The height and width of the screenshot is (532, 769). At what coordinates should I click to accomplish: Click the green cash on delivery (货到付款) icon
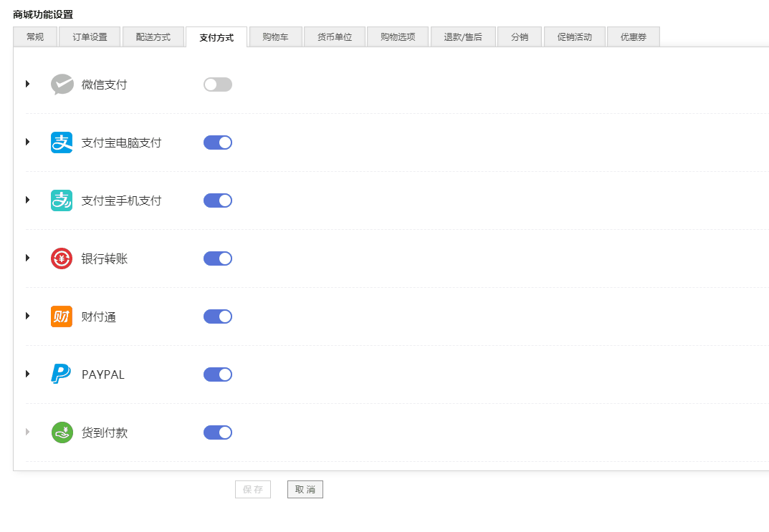pyautogui.click(x=62, y=432)
